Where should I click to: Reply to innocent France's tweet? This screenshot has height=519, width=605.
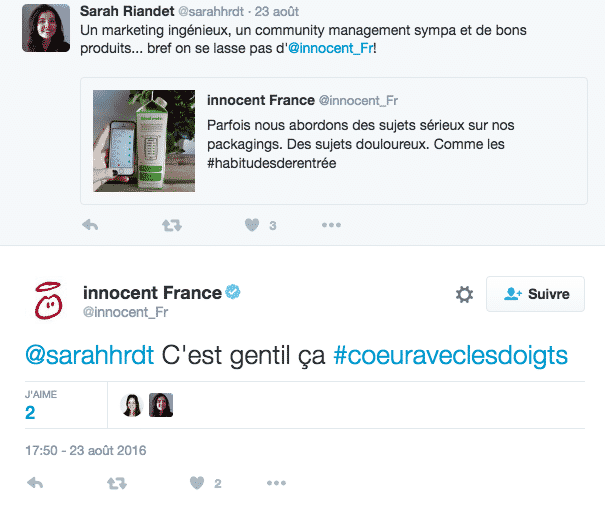click(x=35, y=483)
